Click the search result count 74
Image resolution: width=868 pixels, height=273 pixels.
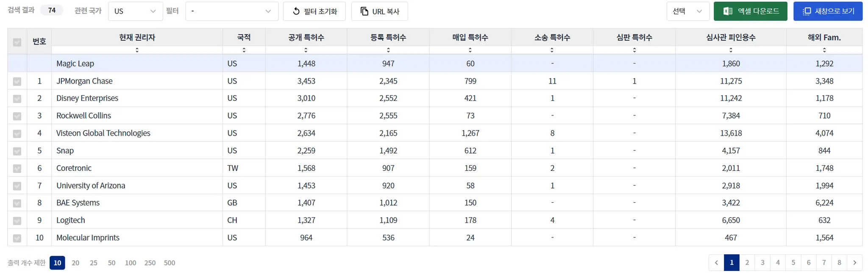coord(52,10)
